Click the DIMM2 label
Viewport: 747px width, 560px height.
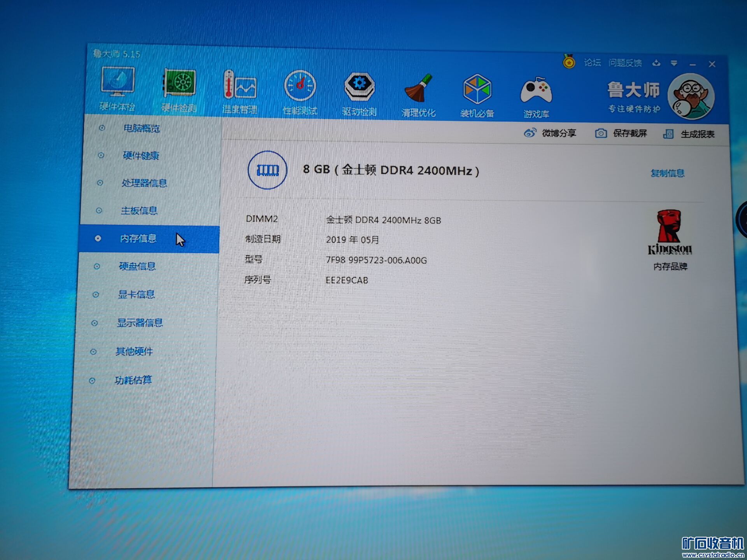pyautogui.click(x=262, y=219)
